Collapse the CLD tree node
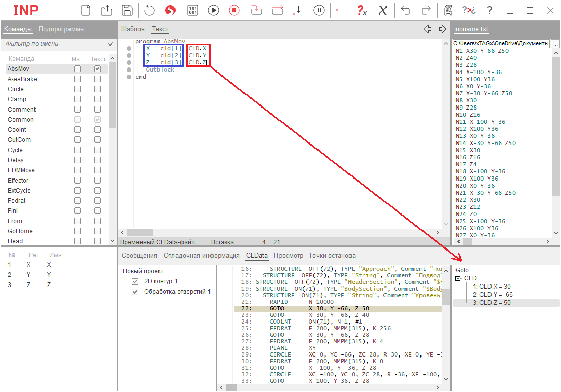 458,278
